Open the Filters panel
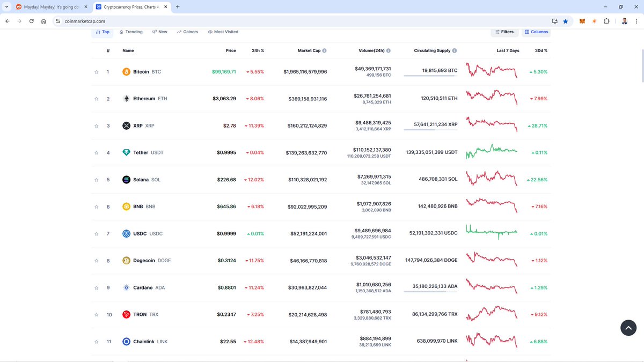644x362 pixels. (504, 32)
